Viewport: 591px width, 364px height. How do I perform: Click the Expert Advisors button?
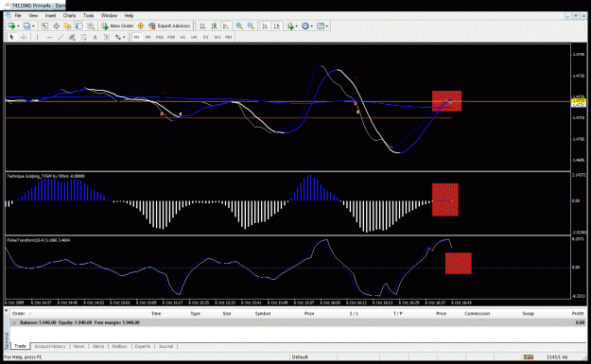(x=169, y=26)
